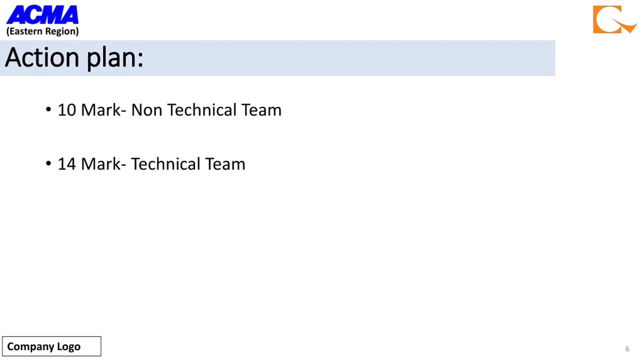Image resolution: width=644 pixels, height=362 pixels.
Task: Click the slide number 6
Action: point(627,349)
